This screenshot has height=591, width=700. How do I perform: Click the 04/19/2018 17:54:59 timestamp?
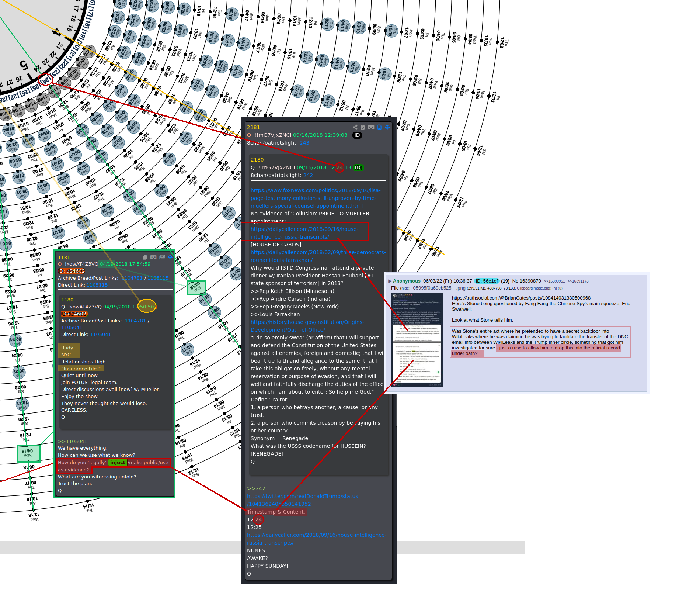[125, 264]
